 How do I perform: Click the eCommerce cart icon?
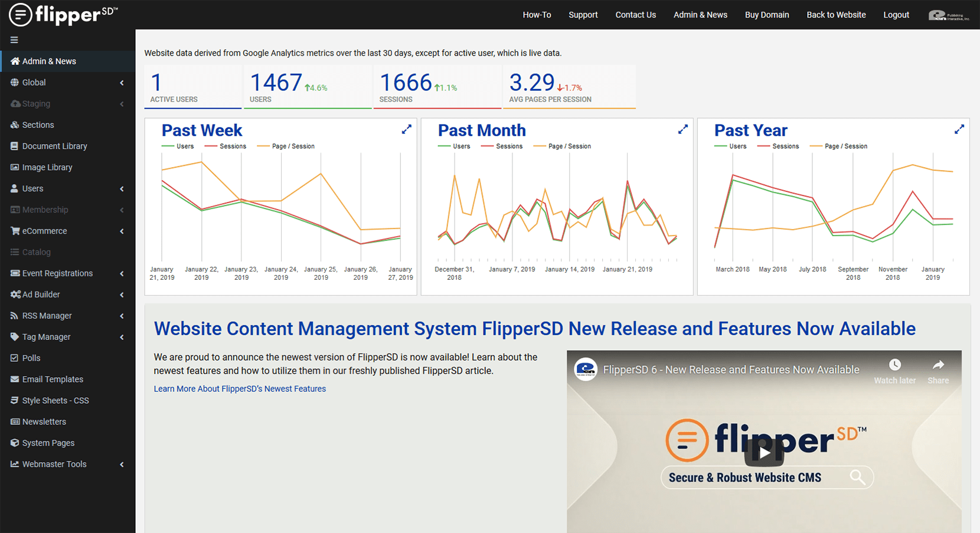pyautogui.click(x=15, y=231)
